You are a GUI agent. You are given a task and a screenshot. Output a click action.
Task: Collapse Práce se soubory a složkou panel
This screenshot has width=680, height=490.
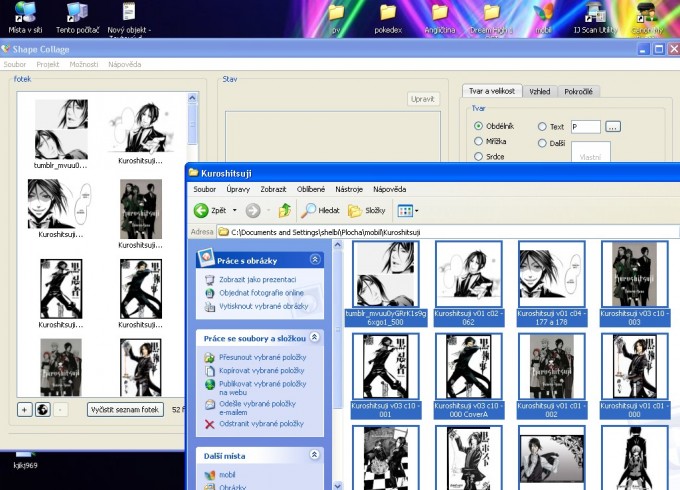(x=315, y=337)
